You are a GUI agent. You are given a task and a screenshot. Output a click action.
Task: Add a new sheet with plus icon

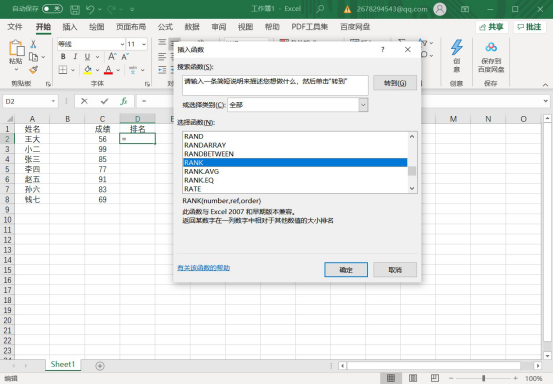100,366
